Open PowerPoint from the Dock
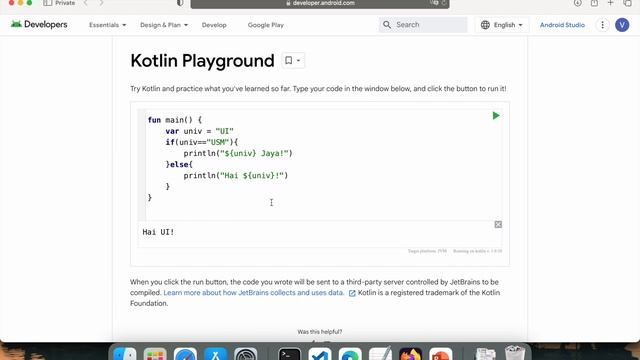 pos(440,354)
